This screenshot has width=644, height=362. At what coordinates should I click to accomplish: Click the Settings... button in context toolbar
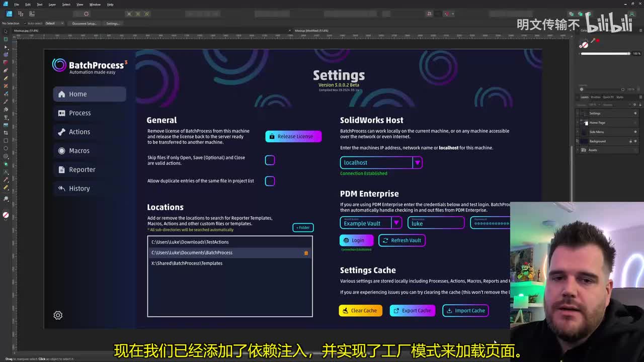click(x=113, y=23)
